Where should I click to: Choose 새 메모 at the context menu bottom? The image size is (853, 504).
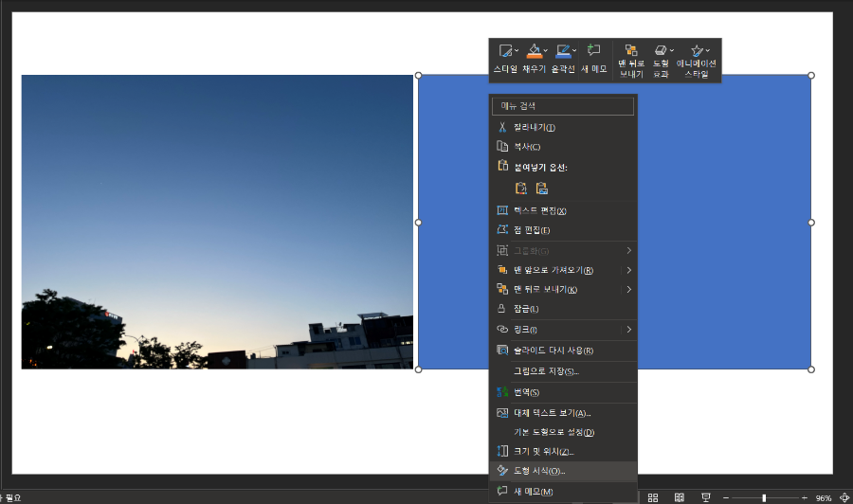pyautogui.click(x=563, y=492)
